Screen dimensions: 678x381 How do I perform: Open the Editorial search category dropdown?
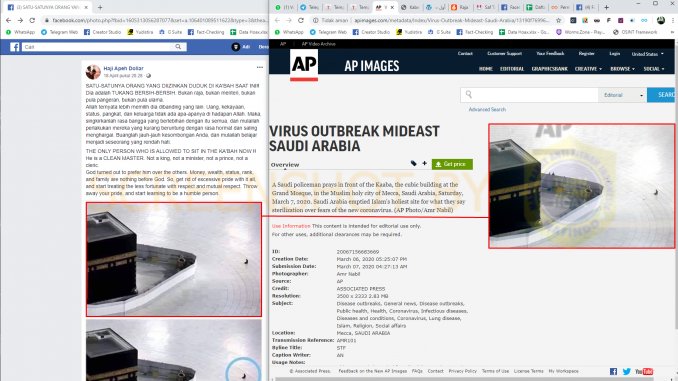coord(622,95)
